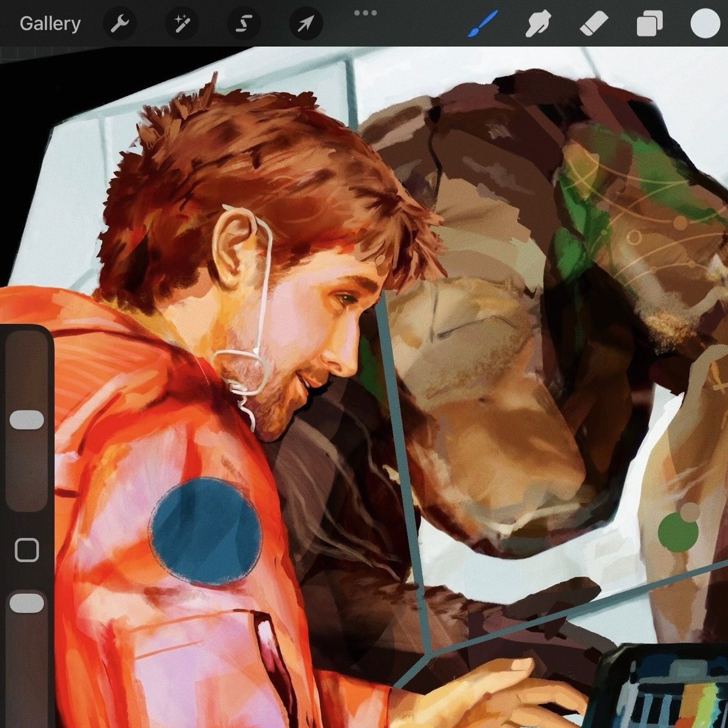
Task: Select the Brush tool
Action: tap(482, 24)
